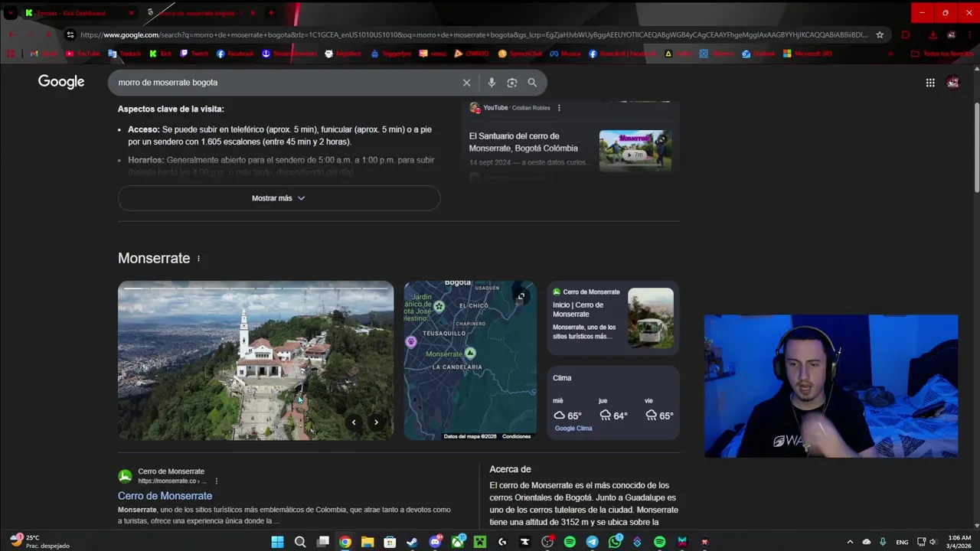Open Microsoft Store from the taskbar
The width and height of the screenshot is (980, 551).
(x=390, y=542)
